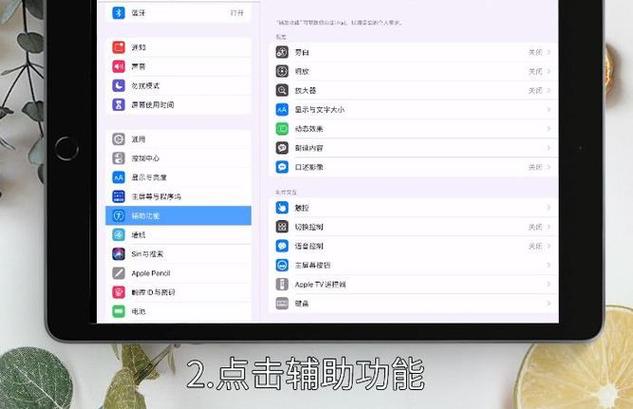Tap the 关闭 value on 放大器 row
The width and height of the screenshot is (633, 409).
(x=536, y=90)
